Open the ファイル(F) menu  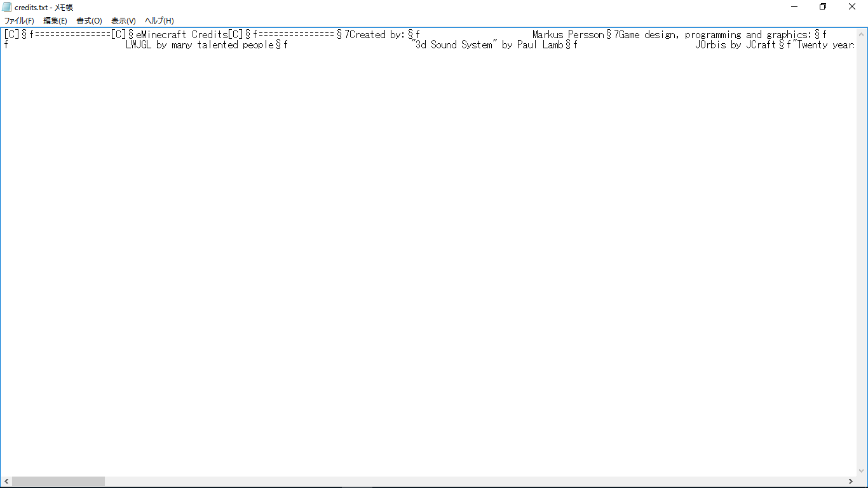tap(19, 21)
